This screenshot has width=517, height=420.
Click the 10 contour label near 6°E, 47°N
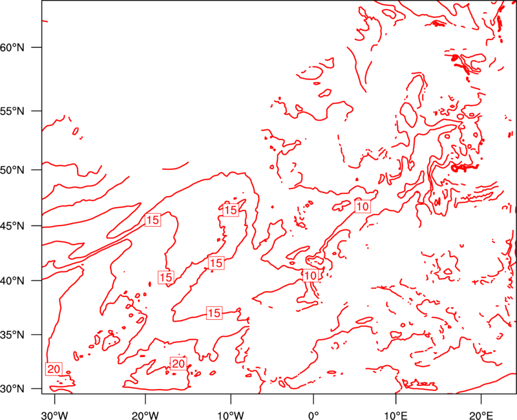363,206
